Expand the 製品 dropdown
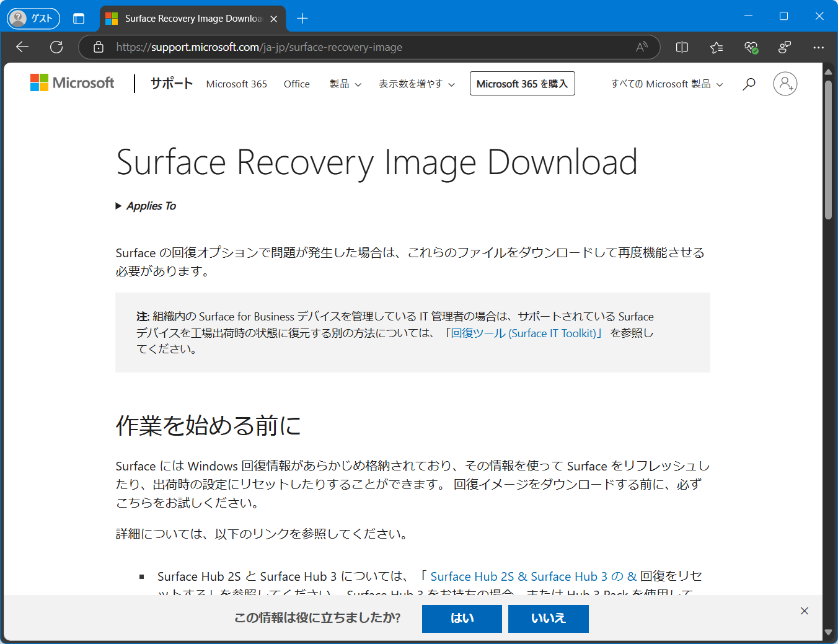The width and height of the screenshot is (838, 644). 345,84
